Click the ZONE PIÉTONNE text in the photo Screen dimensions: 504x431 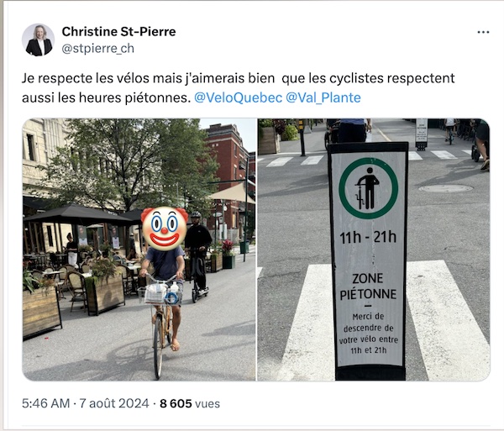click(368, 286)
